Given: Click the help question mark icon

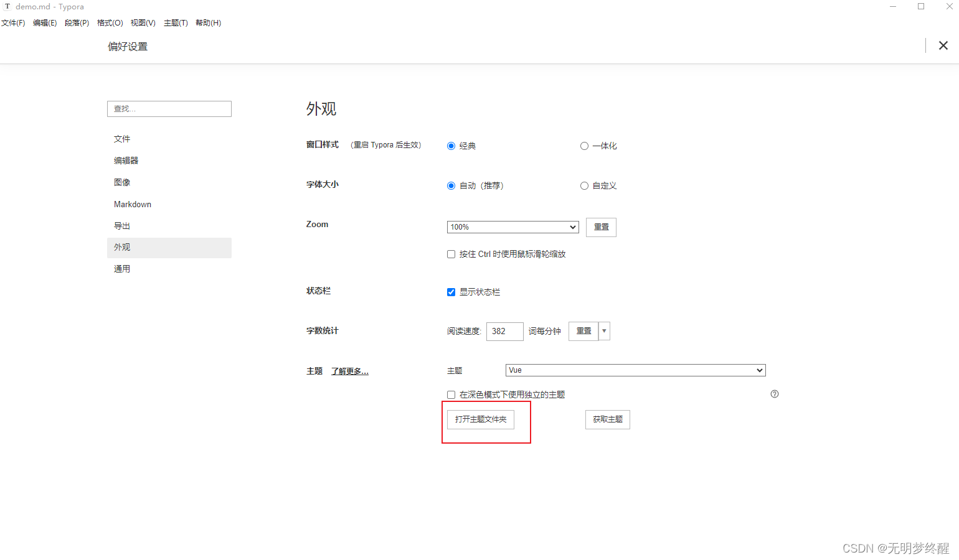Looking at the screenshot, I should [x=775, y=394].
